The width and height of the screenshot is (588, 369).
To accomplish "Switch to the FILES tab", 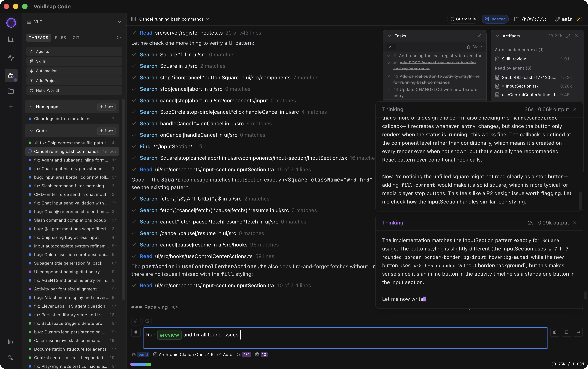I will pos(60,38).
